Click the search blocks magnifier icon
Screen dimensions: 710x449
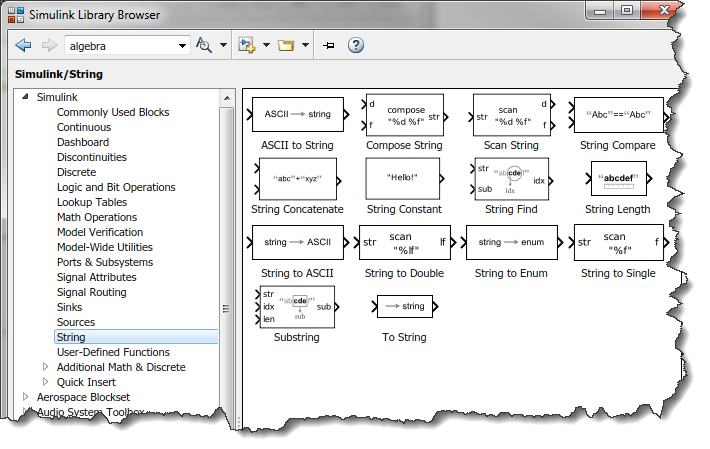(x=204, y=45)
